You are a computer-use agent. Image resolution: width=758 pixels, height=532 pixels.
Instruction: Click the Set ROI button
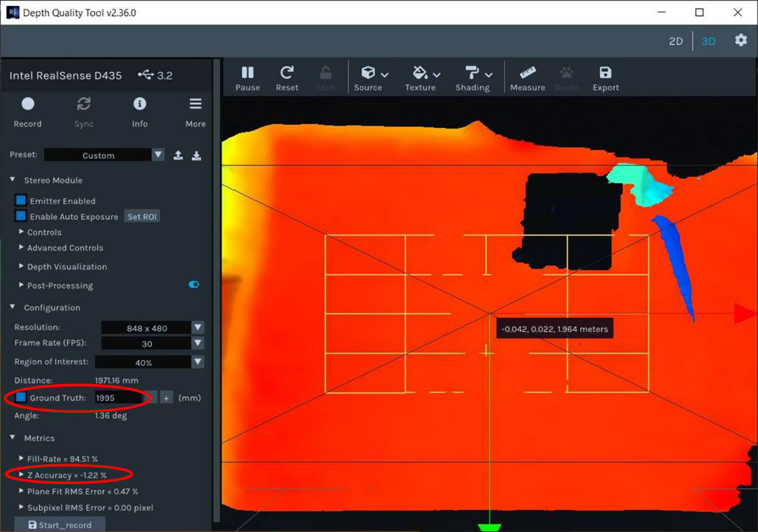(x=142, y=216)
